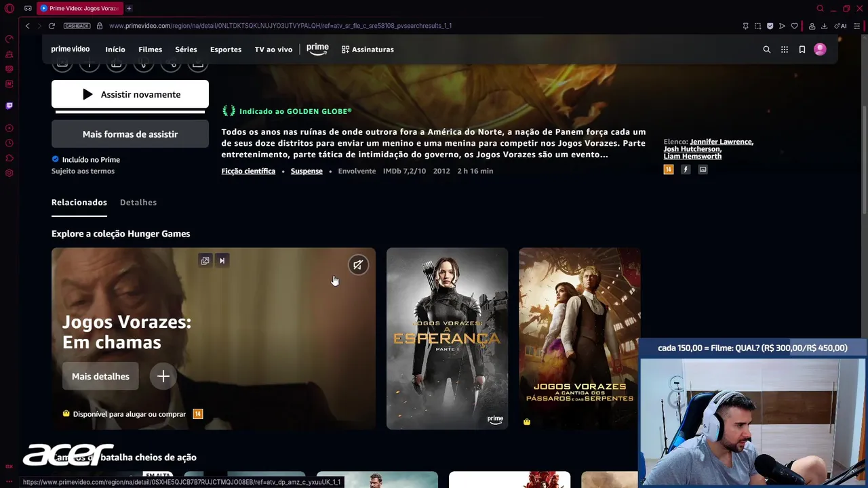Switch to the Detalhes tab
868x488 pixels.
pos(138,202)
